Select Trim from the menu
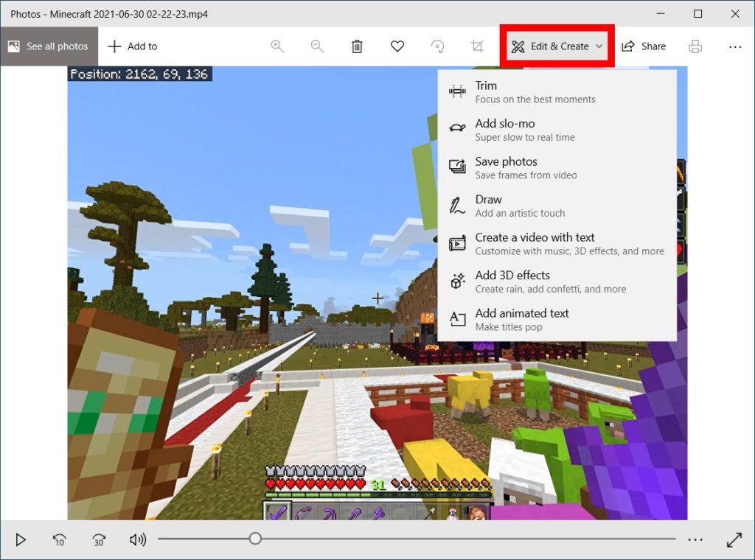Screen dimensions: 755x560 click(x=557, y=91)
